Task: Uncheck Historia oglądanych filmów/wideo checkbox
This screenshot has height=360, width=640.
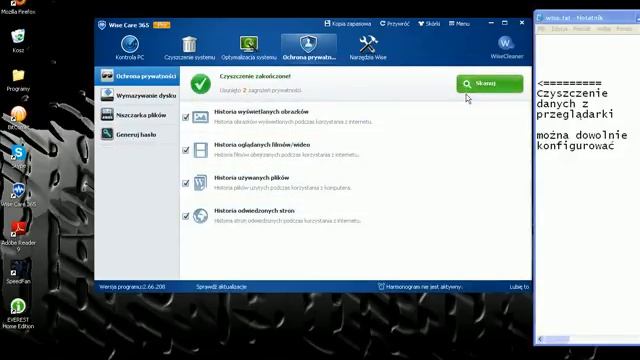Action: point(186,150)
